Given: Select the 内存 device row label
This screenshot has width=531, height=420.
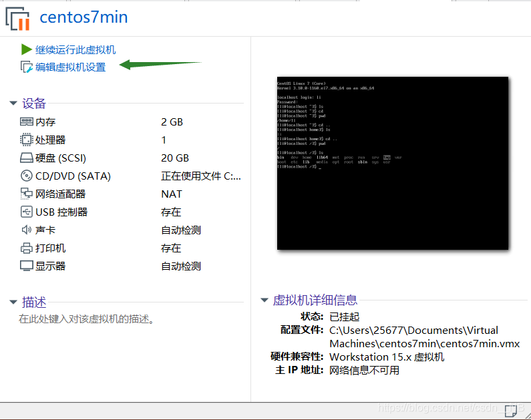Looking at the screenshot, I should click(x=45, y=122).
